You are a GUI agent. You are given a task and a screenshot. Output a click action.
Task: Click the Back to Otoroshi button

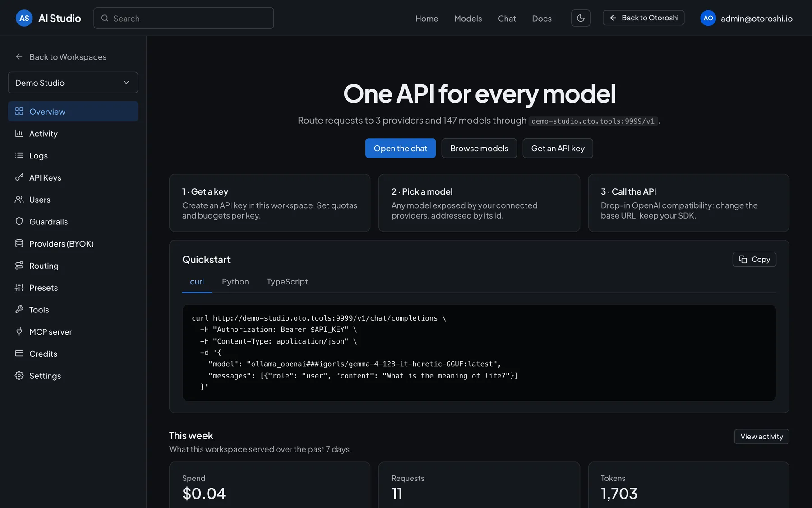[643, 18]
